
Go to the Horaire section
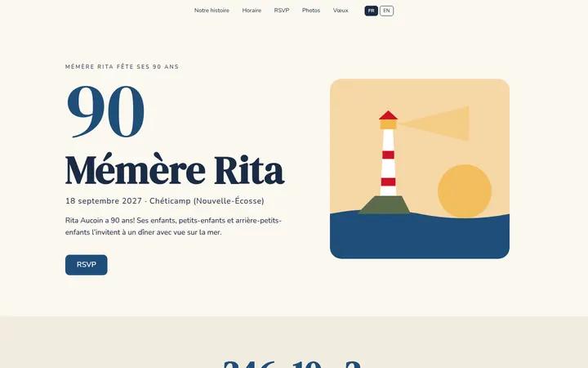[x=252, y=11]
